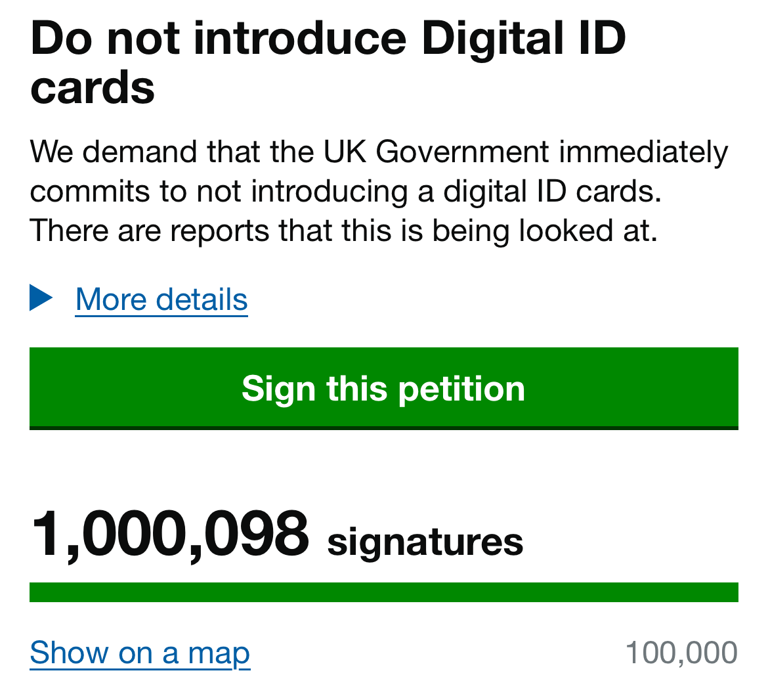Click the 100,000 signature threshold label
The height and width of the screenshot is (700, 768).
(x=681, y=653)
